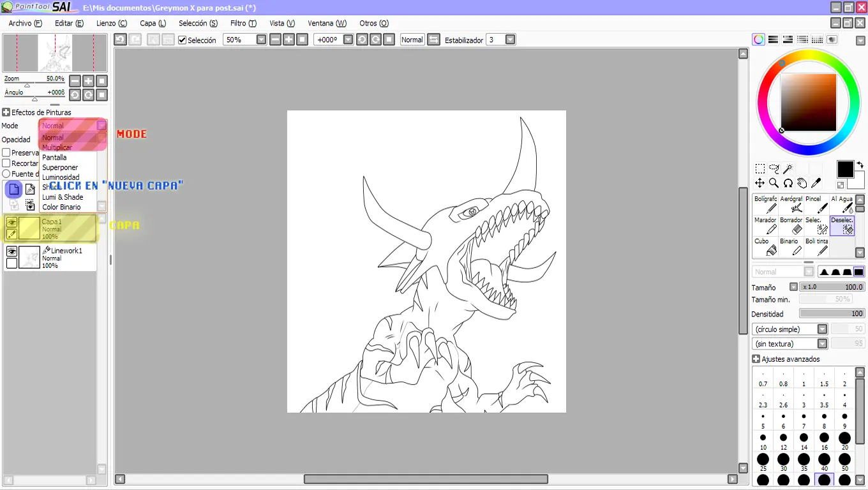The image size is (868, 490).
Task: Select the Magic Wand tool
Action: click(x=788, y=169)
